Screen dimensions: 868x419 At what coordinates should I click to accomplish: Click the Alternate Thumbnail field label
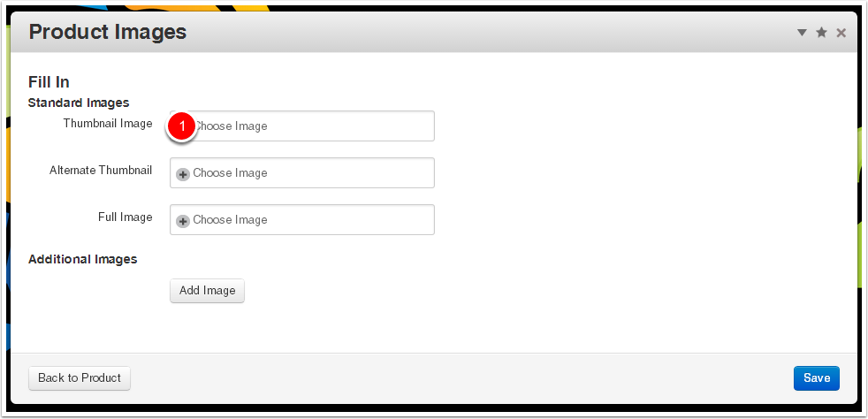101,171
